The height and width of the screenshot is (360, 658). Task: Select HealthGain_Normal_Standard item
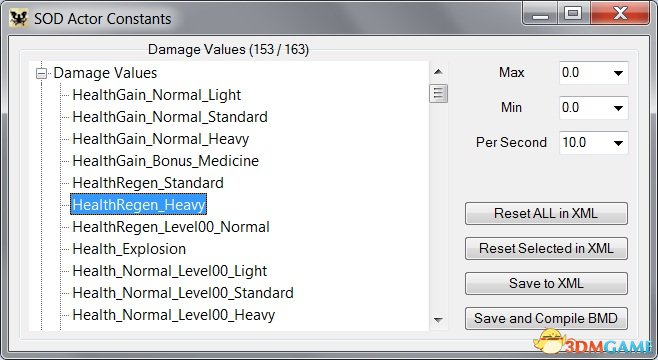tap(170, 117)
